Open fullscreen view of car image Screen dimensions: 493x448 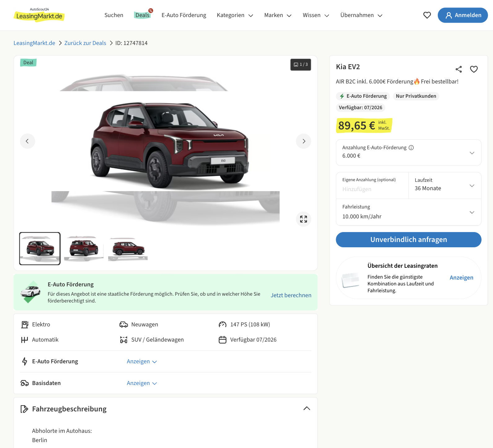[x=304, y=219]
